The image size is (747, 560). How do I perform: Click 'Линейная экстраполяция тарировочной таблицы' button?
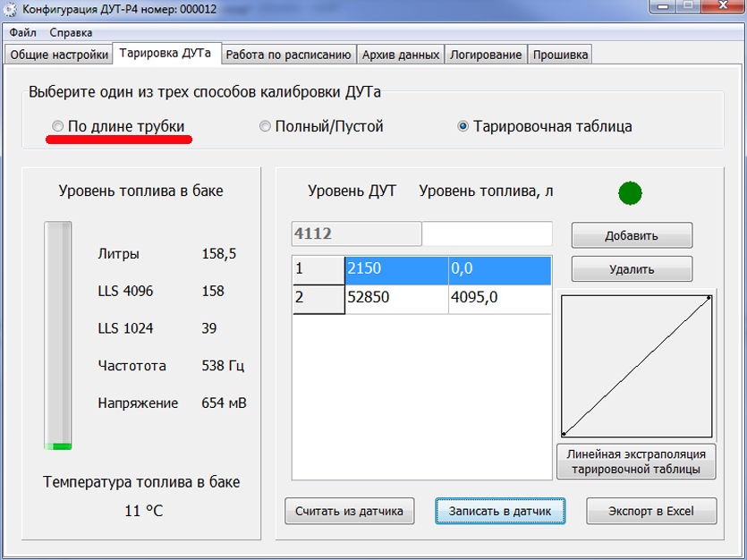[636, 462]
